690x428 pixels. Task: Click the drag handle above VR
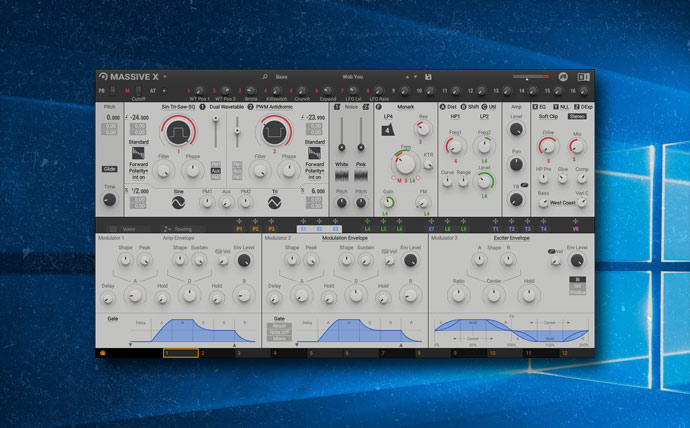pyautogui.click(x=576, y=221)
